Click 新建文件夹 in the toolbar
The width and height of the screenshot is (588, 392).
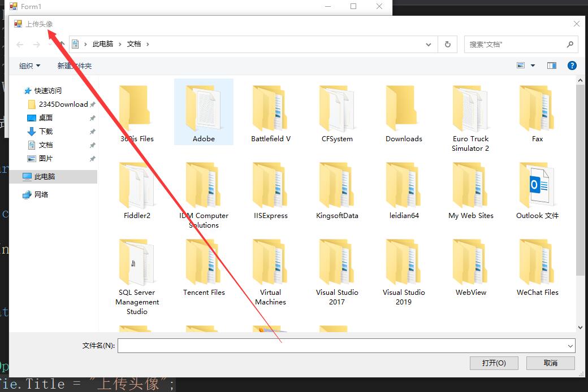74,66
